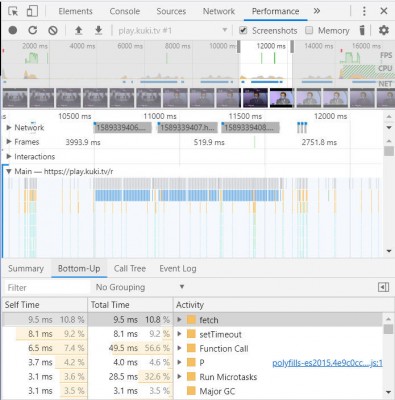The image size is (395, 400).
Task: Uncheck the Screenshots checkbox
Action: (x=243, y=31)
